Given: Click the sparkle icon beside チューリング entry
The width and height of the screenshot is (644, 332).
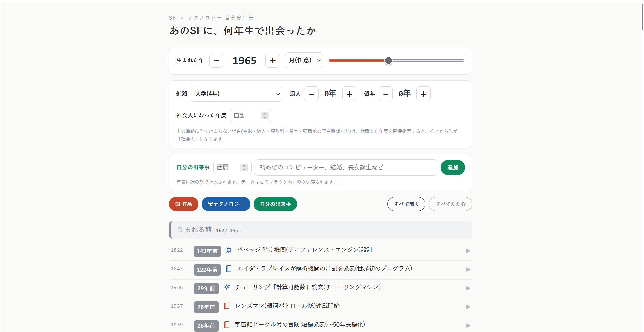Looking at the screenshot, I should (x=227, y=287).
